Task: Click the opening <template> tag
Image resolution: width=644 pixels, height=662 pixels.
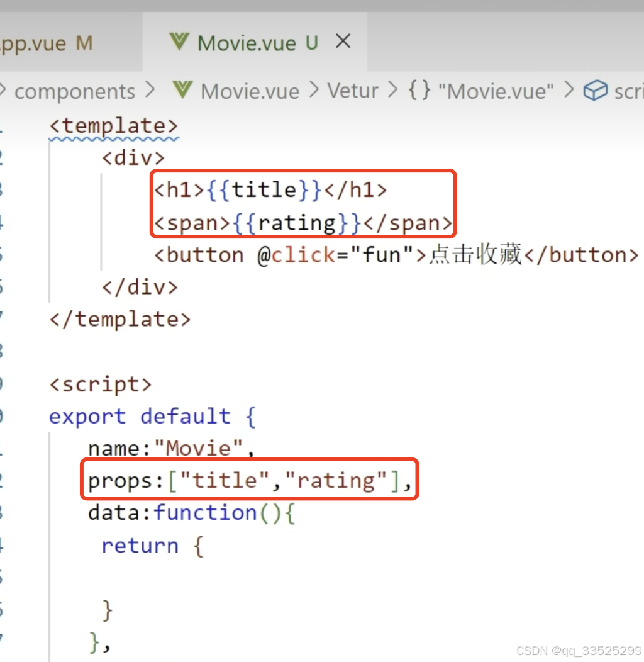Action: click(x=114, y=126)
